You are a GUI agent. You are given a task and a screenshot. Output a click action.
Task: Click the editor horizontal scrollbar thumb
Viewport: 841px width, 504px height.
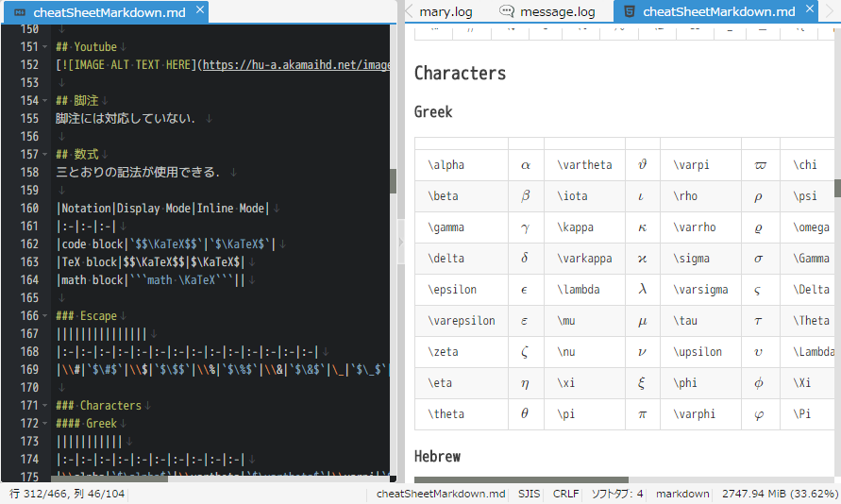[x=109, y=479]
